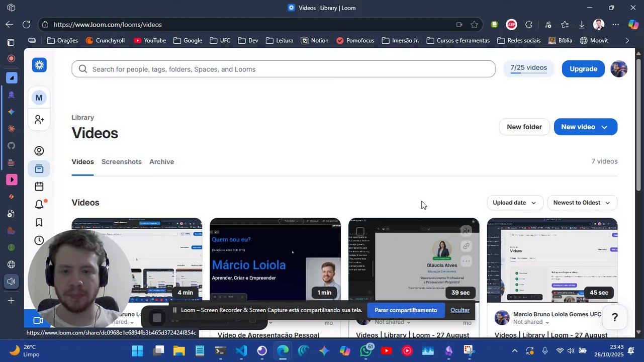Open the browser profile picture
644x362 pixels.
(x=598, y=25)
